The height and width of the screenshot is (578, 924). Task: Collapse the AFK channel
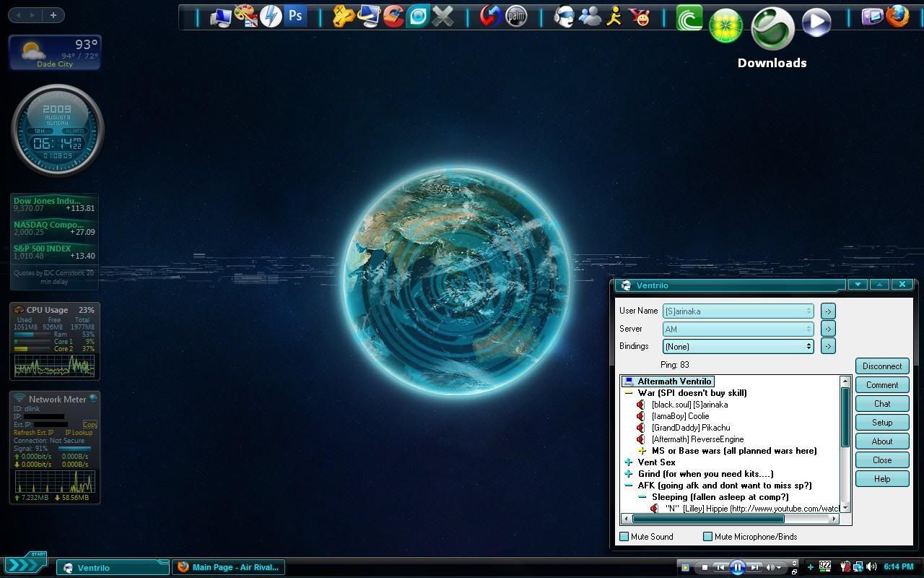(629, 486)
